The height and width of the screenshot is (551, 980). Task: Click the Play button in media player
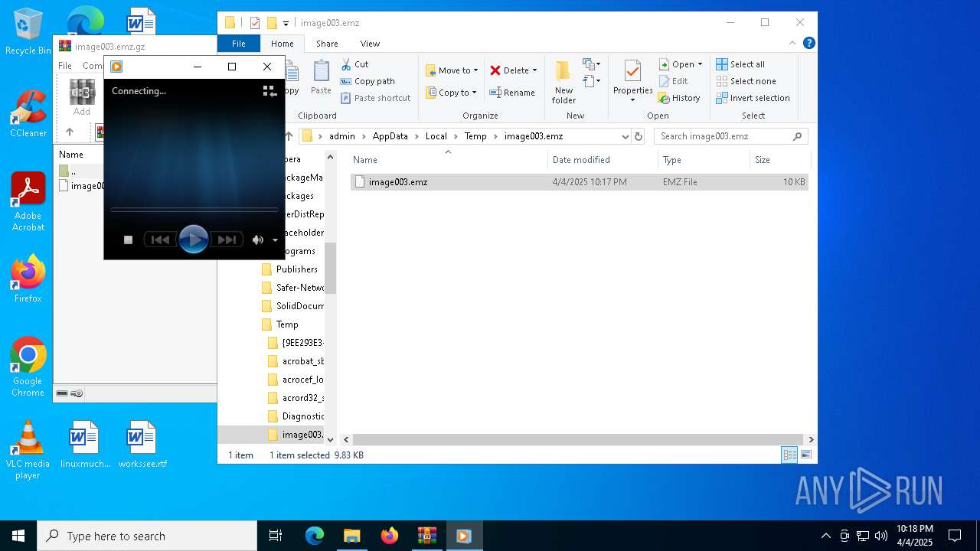pyautogui.click(x=194, y=240)
